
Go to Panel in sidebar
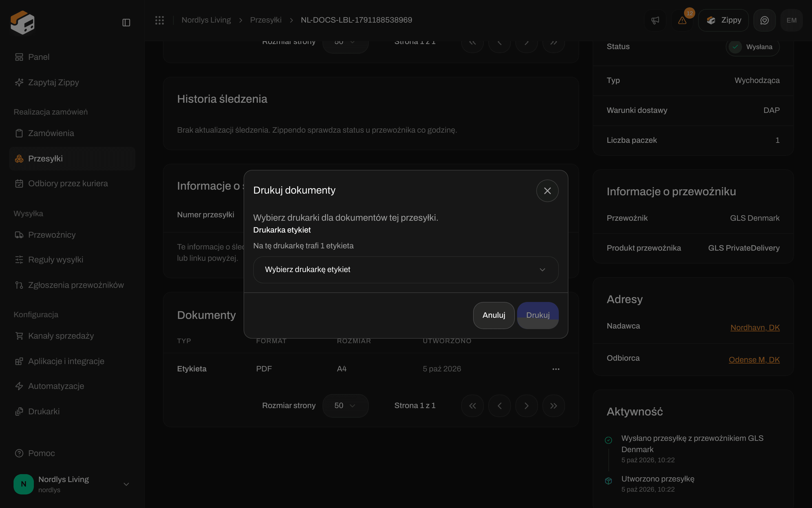[72, 57]
